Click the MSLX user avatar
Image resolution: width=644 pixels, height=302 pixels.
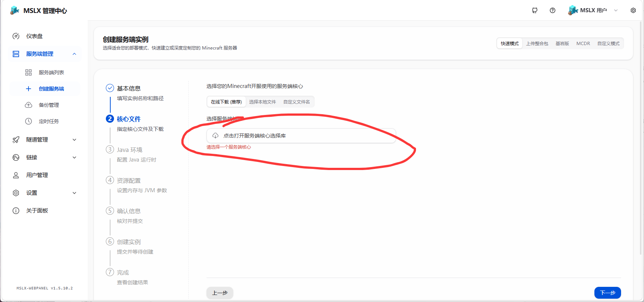click(x=573, y=10)
